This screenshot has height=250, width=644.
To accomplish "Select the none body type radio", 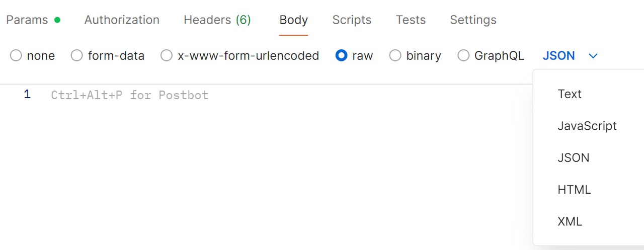I will click(x=16, y=56).
